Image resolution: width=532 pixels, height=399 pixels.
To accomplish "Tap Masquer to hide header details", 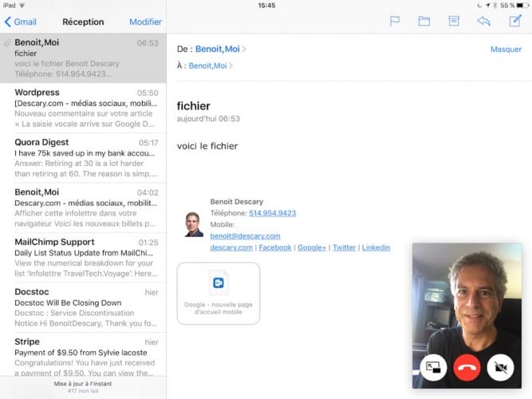I will tap(506, 49).
